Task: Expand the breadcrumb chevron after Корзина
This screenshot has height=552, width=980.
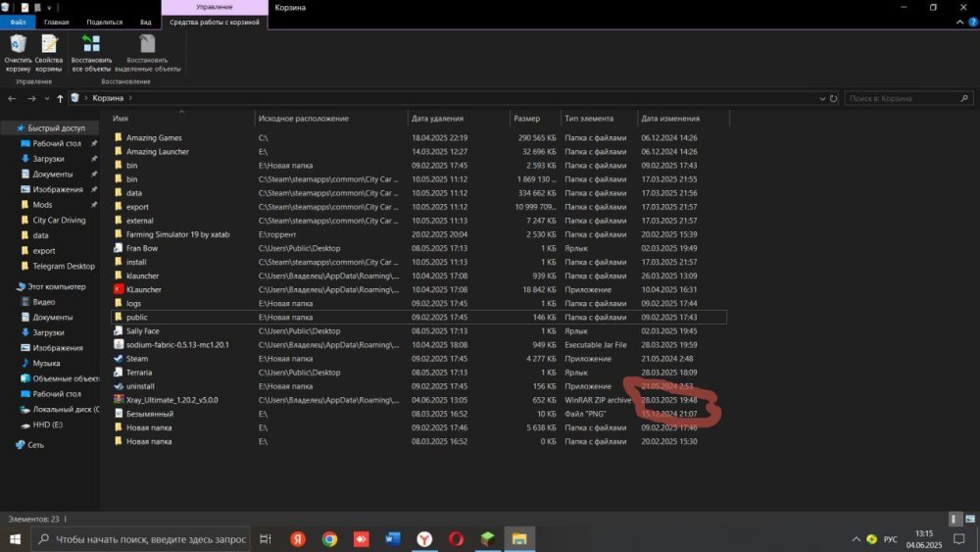Action: pyautogui.click(x=130, y=97)
